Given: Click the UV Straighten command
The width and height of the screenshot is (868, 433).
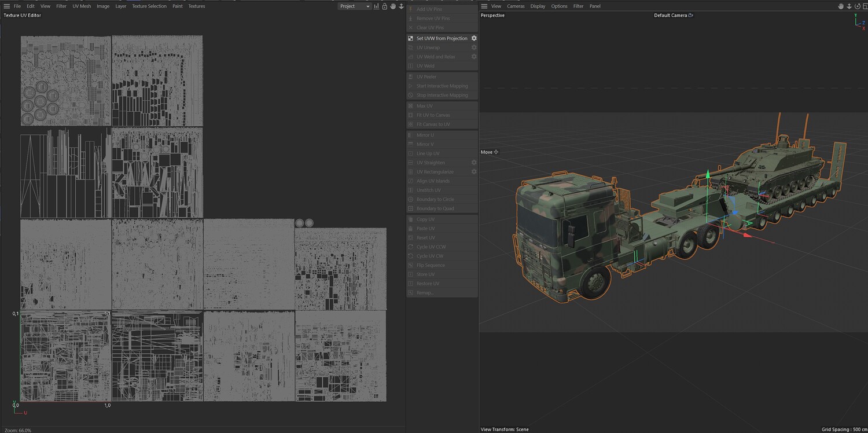Looking at the screenshot, I should (442, 163).
